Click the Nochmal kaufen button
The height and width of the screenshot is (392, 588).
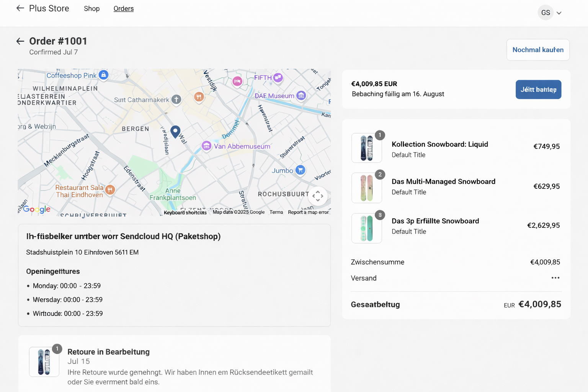pyautogui.click(x=538, y=50)
